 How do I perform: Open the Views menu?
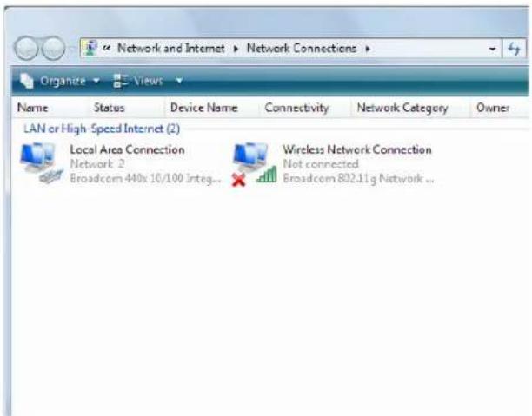[149, 81]
